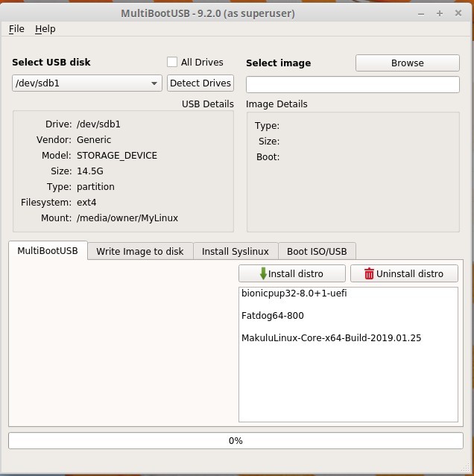Click the ext4 filesystem value
This screenshot has width=474, height=476.
(x=86, y=202)
